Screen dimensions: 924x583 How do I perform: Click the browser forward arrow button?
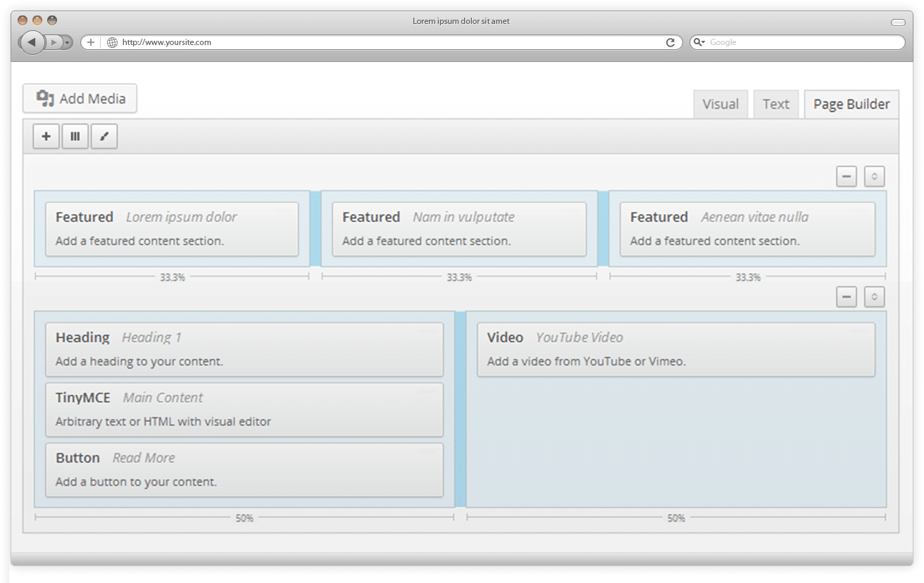(55, 42)
